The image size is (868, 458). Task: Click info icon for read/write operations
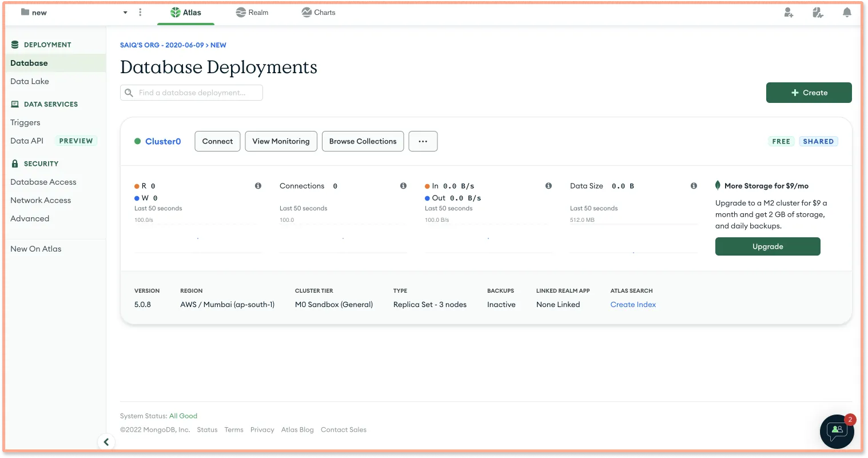click(x=258, y=186)
